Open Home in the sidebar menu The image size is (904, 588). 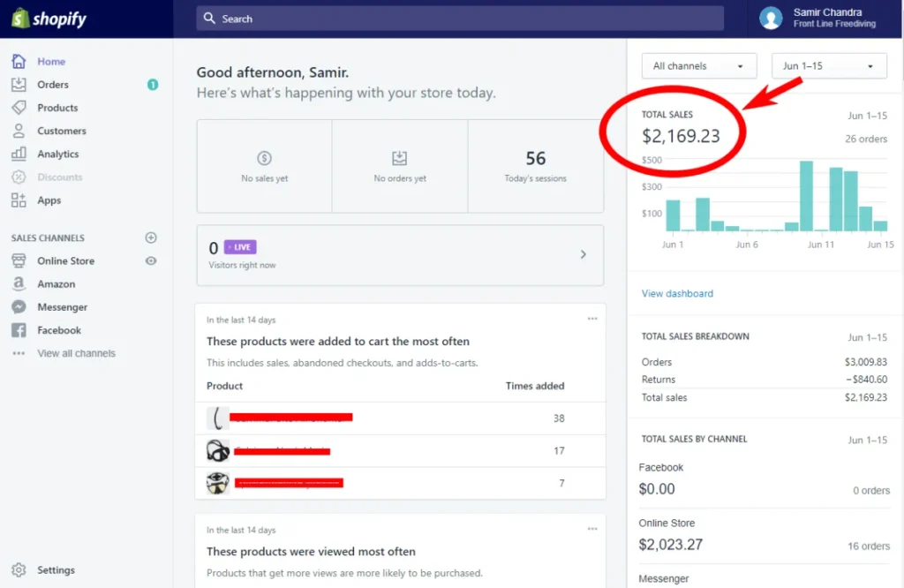point(51,61)
